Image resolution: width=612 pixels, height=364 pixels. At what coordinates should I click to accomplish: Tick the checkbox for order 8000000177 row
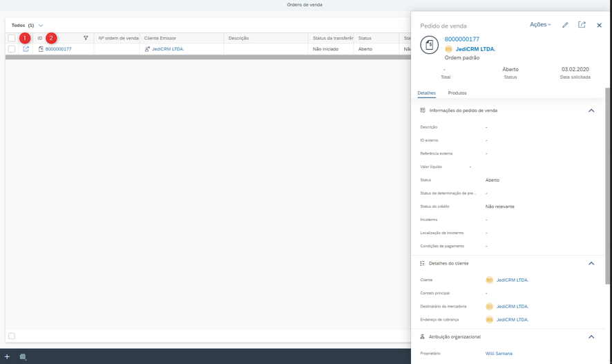[x=12, y=49]
